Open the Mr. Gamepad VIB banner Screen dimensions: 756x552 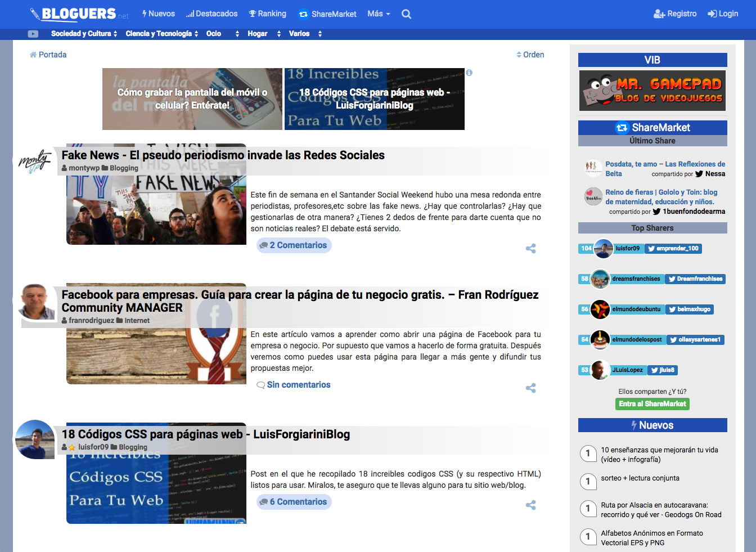click(x=652, y=91)
